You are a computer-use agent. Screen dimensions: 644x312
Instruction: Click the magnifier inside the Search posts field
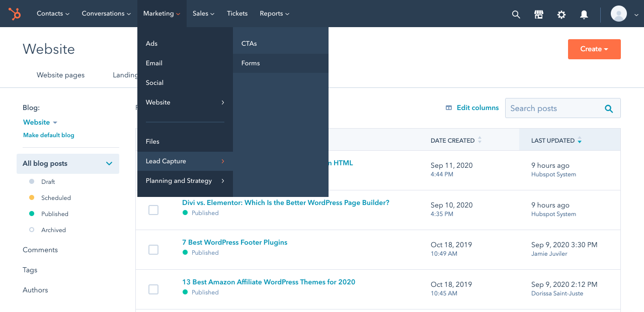point(608,108)
